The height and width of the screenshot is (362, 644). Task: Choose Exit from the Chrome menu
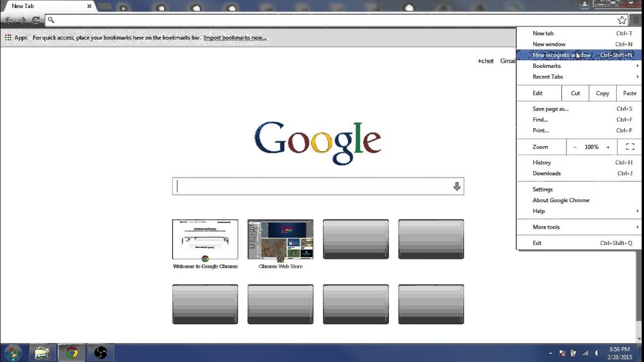coord(580,243)
